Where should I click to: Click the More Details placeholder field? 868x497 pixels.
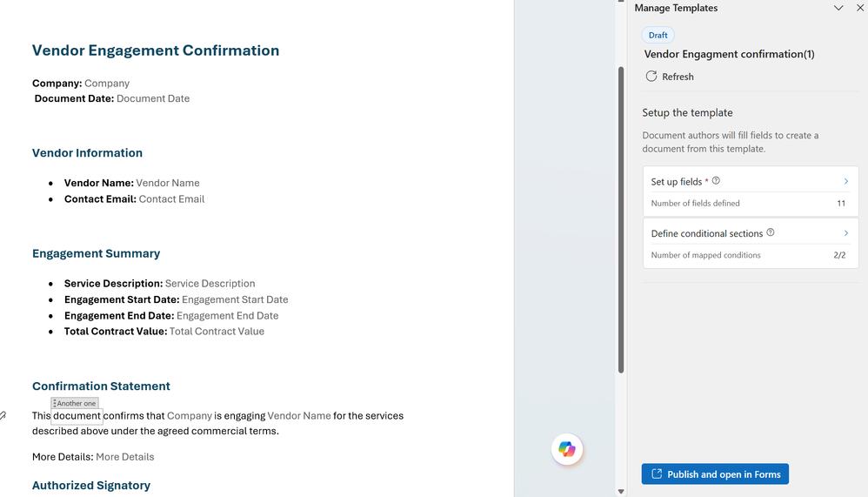[124, 457]
